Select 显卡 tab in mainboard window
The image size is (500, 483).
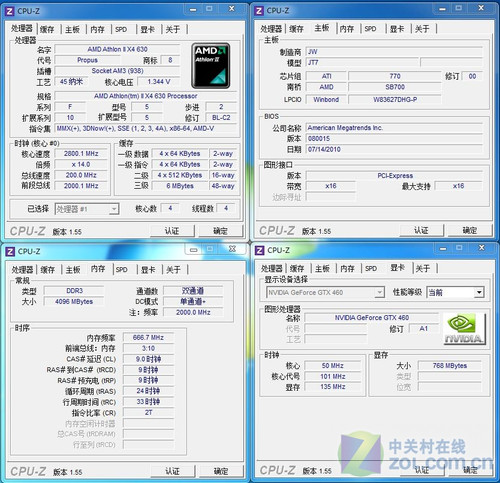click(x=397, y=29)
